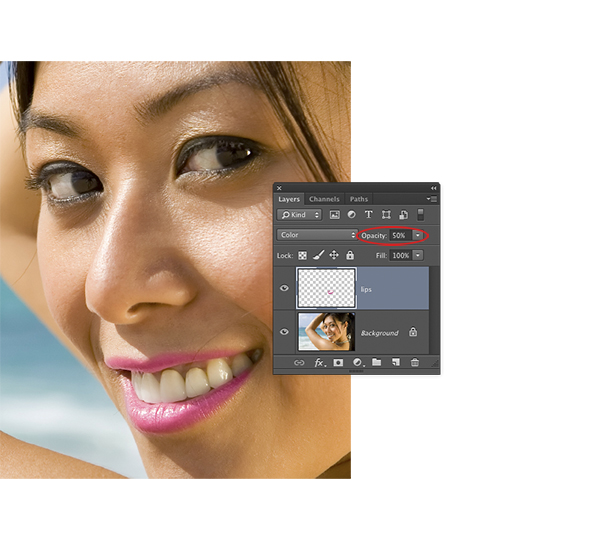The image size is (600, 541).
Task: Create new fill or adjustment layer
Action: tap(357, 362)
